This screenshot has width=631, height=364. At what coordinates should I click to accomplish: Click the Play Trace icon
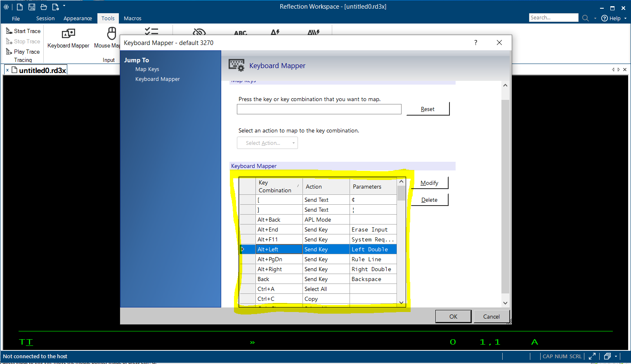coord(9,52)
